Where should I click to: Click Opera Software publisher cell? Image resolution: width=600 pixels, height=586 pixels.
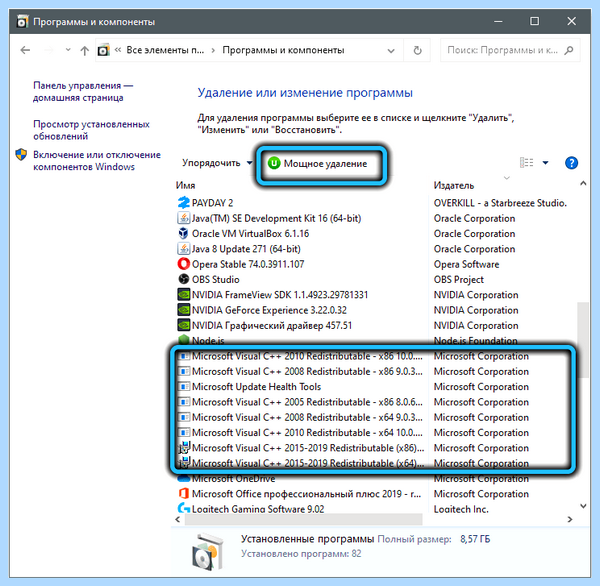point(466,264)
